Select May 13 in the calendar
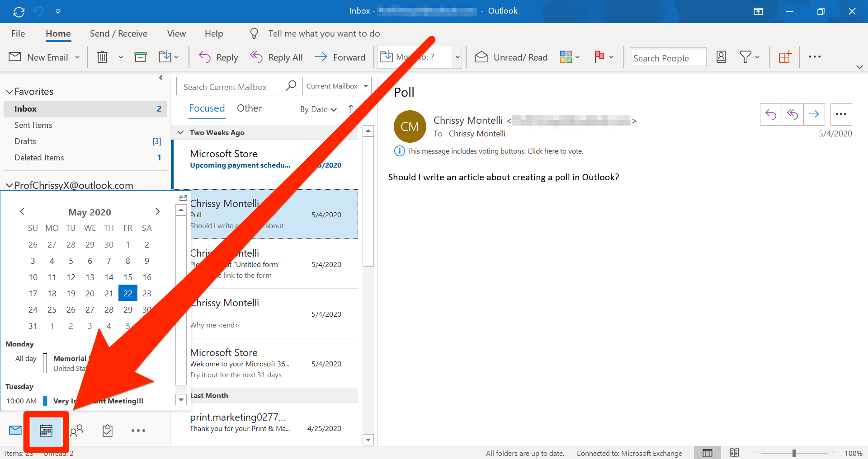This screenshot has height=459, width=868. pyautogui.click(x=90, y=277)
